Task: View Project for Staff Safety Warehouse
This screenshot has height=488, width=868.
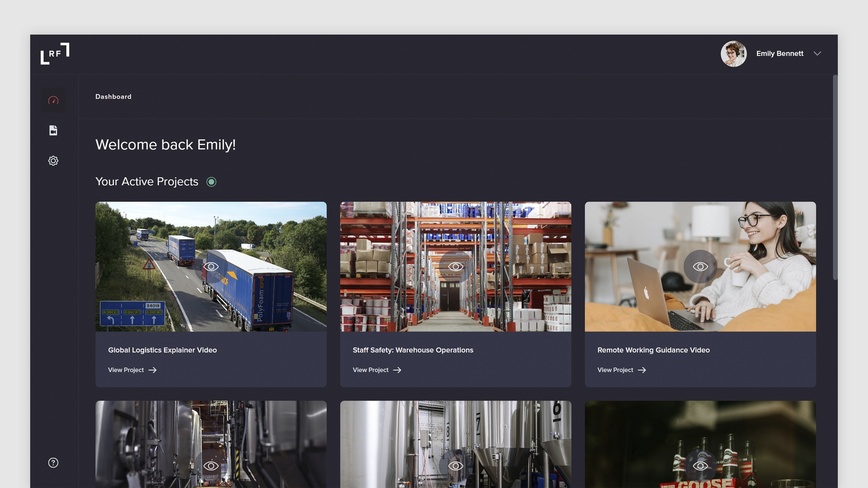Action: click(x=370, y=370)
